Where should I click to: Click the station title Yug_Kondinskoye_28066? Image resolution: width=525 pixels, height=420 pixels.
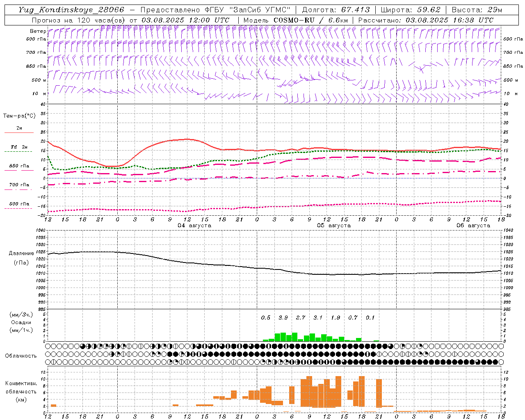tap(71, 10)
